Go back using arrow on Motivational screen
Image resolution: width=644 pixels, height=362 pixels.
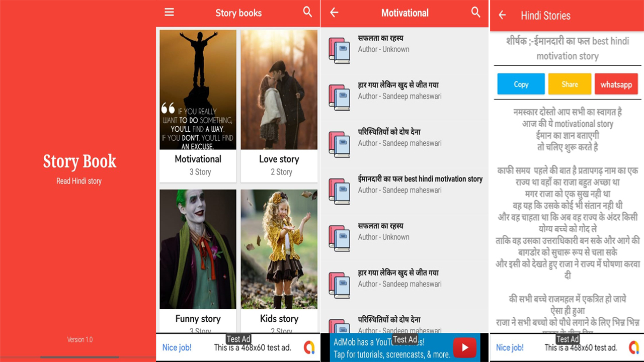coord(334,13)
